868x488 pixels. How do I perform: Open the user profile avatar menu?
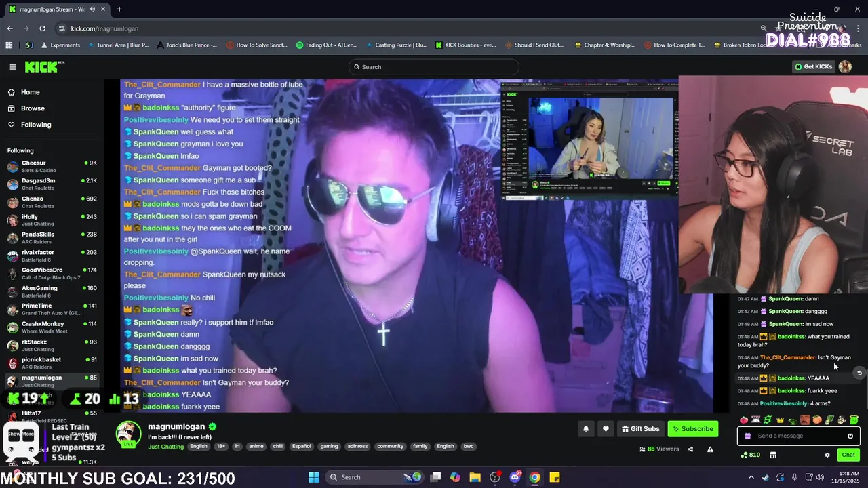click(845, 66)
